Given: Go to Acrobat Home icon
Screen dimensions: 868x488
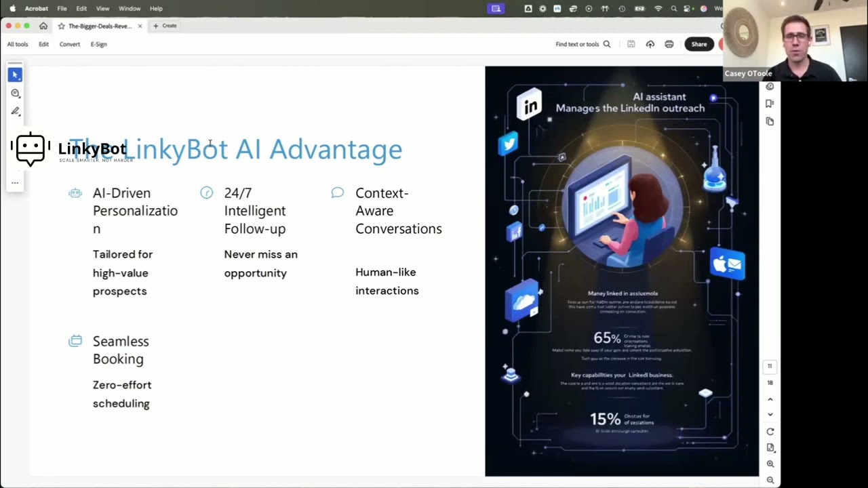Looking at the screenshot, I should 43,26.
